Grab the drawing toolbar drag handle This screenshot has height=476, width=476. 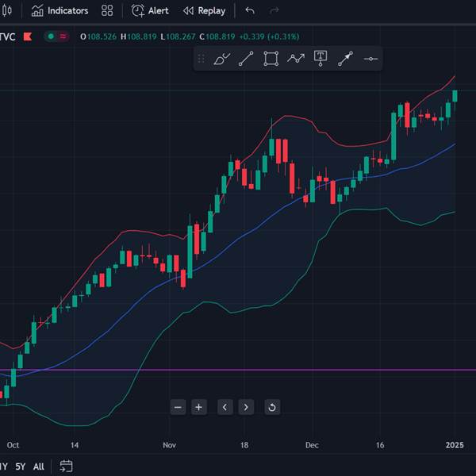201,58
